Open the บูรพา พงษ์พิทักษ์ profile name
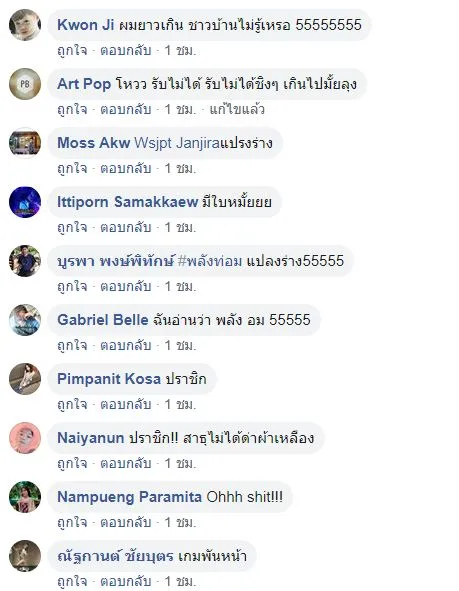 (x=116, y=261)
